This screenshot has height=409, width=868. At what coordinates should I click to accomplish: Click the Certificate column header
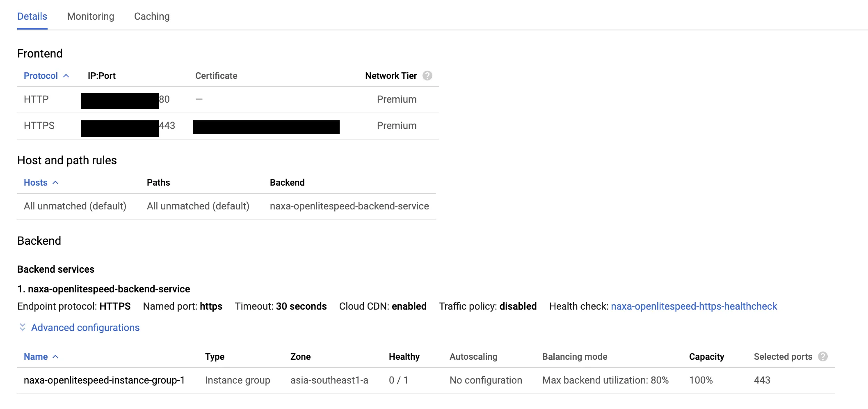216,76
